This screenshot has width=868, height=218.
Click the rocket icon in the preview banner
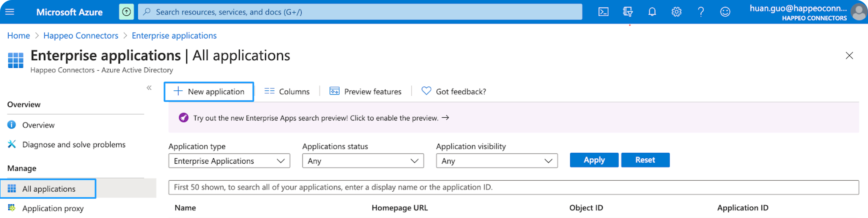[x=183, y=118]
